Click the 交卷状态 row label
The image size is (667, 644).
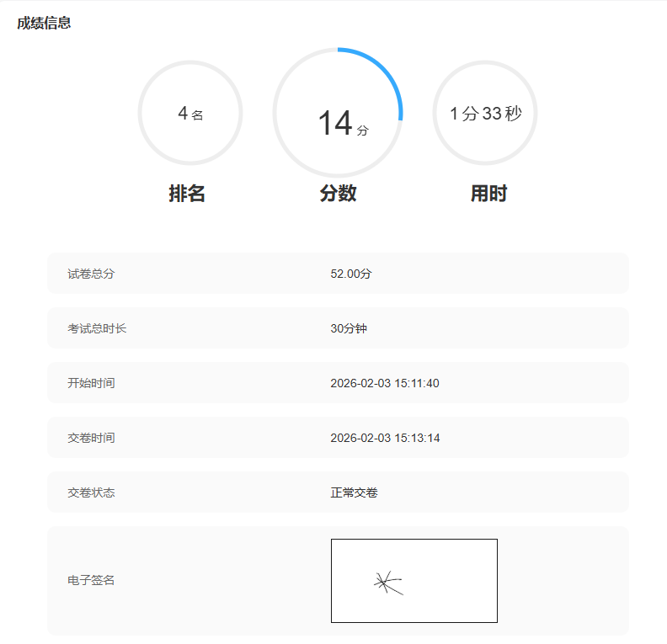click(x=91, y=492)
